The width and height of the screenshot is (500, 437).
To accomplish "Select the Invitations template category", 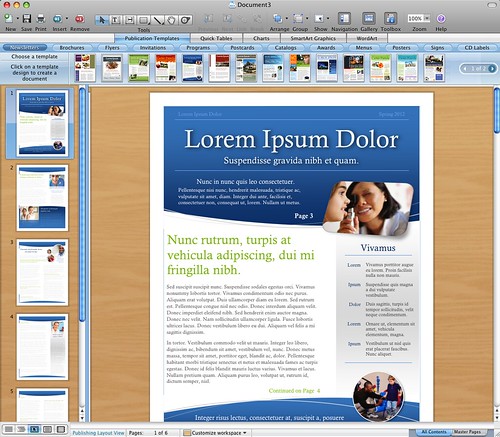I will coord(153,48).
